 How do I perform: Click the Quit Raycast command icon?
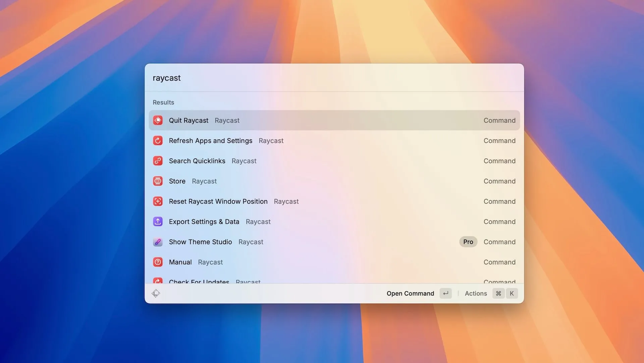coord(158,120)
